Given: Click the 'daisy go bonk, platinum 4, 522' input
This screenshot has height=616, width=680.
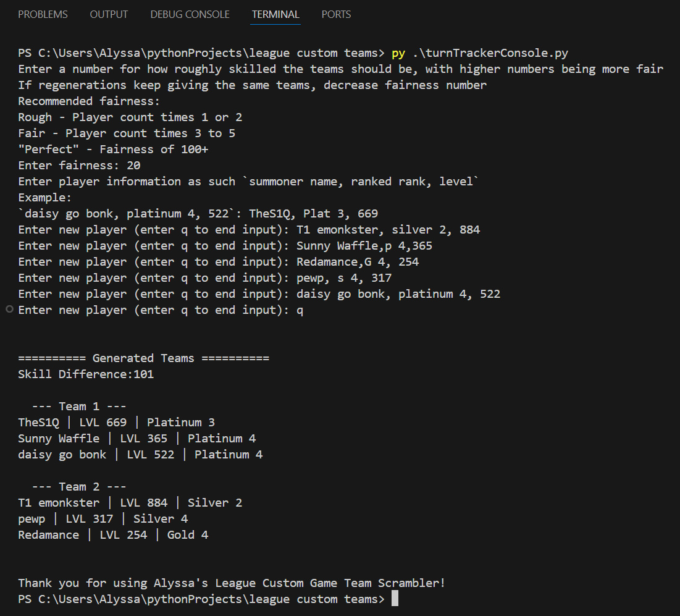Looking at the screenshot, I should pos(398,293).
